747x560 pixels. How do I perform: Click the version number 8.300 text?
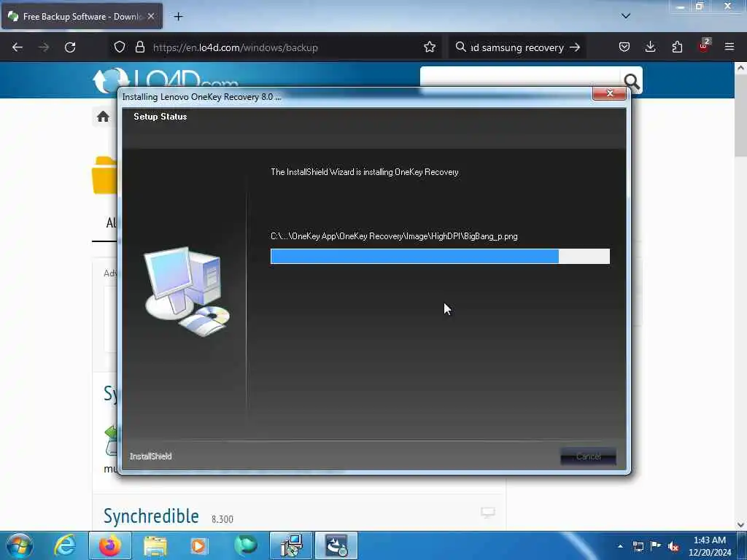coord(222,519)
